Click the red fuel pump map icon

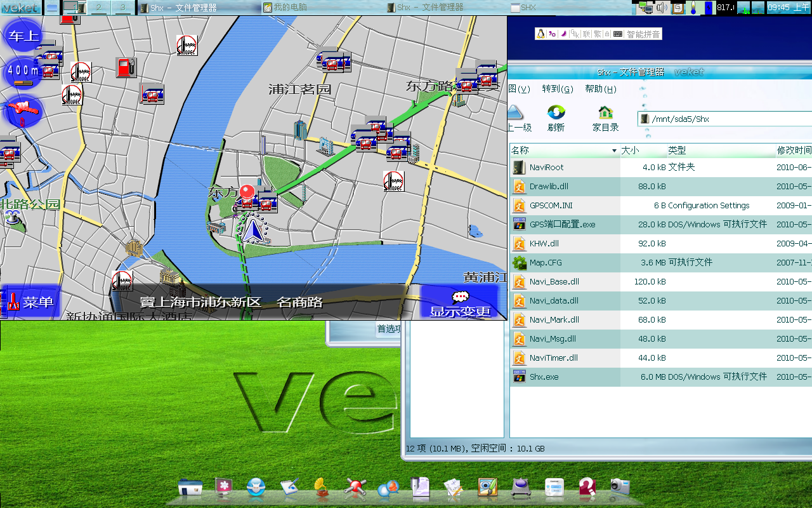(126, 67)
